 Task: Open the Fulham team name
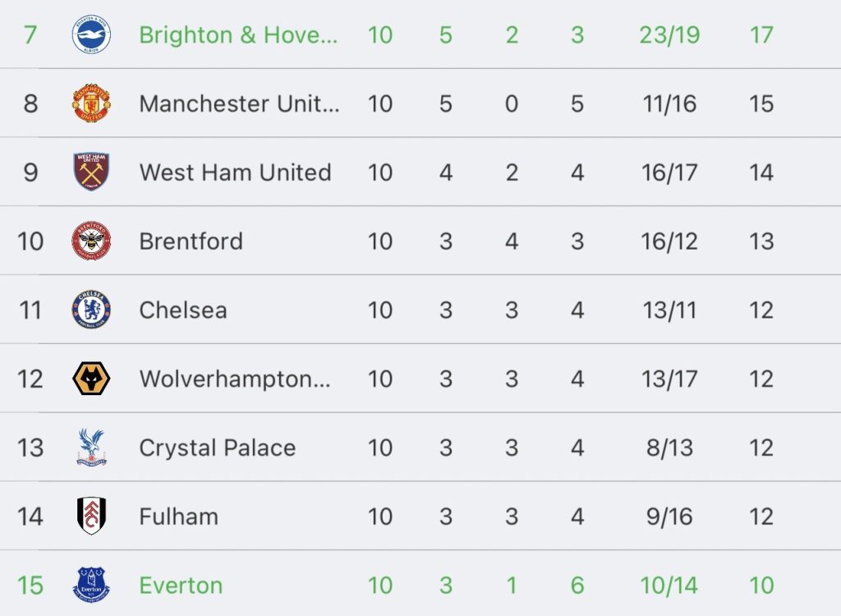178,517
